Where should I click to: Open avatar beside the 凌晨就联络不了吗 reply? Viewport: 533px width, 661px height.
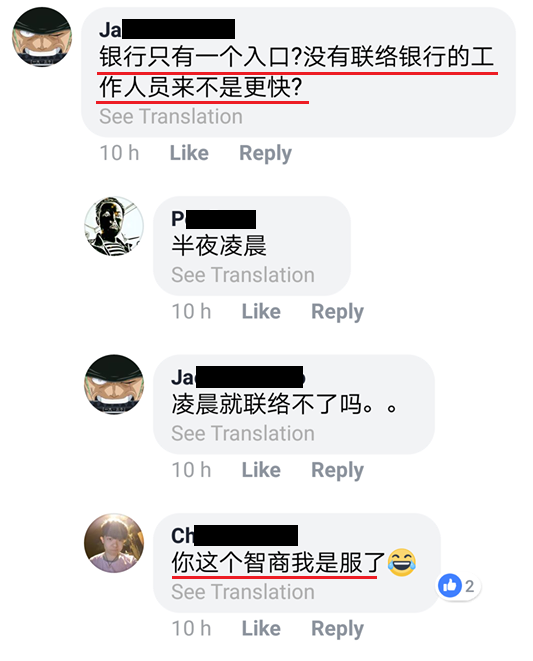(x=114, y=384)
